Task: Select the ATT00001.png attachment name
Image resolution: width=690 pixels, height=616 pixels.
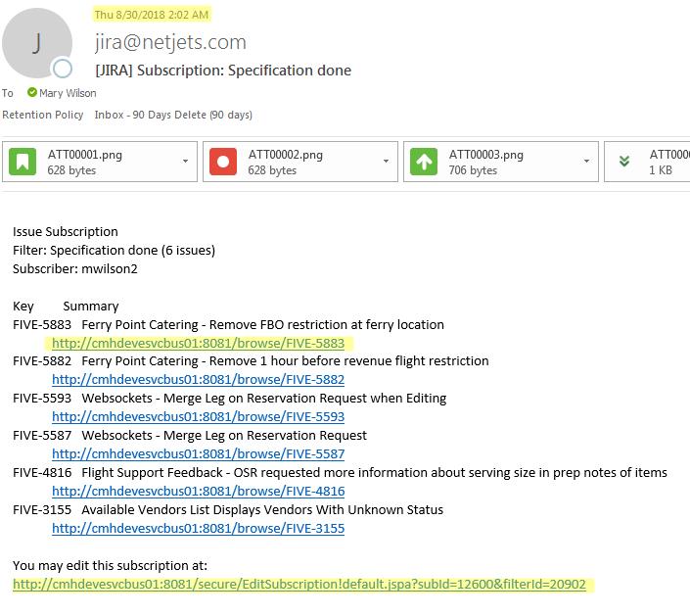Action: tap(85, 155)
